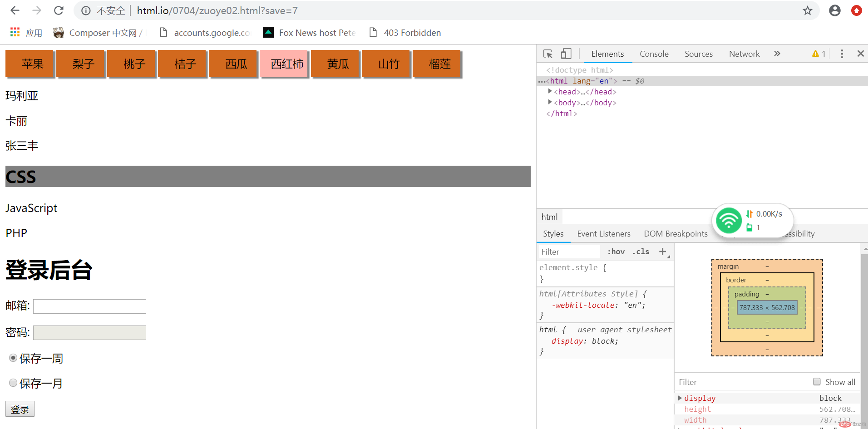Viewport: 868px width, 429px height.
Task: Click the 山竹 menu button
Action: pyautogui.click(x=386, y=64)
